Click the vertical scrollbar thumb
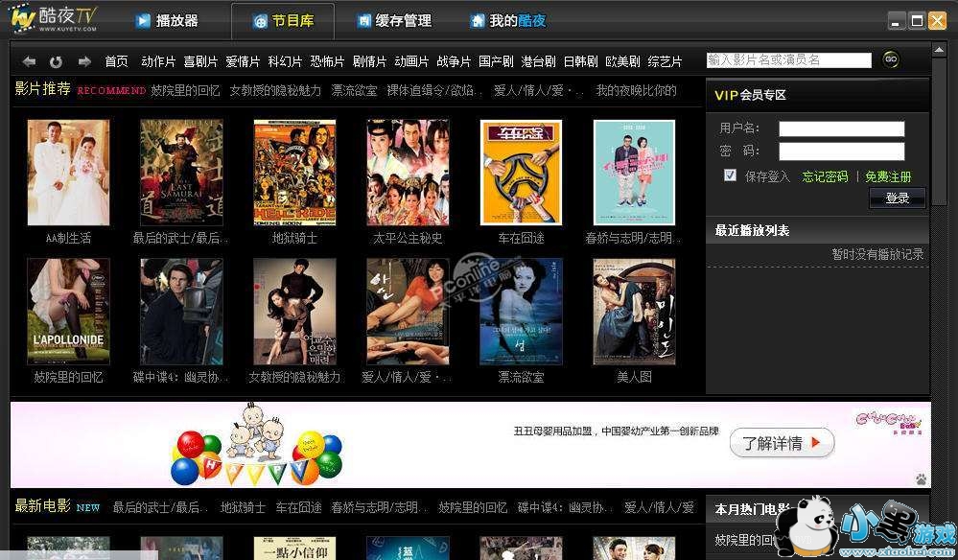This screenshot has height=560, width=958. (x=939, y=130)
